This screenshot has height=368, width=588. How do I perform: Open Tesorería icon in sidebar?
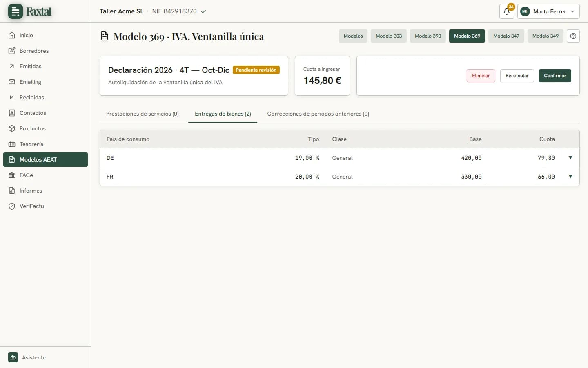(12, 144)
